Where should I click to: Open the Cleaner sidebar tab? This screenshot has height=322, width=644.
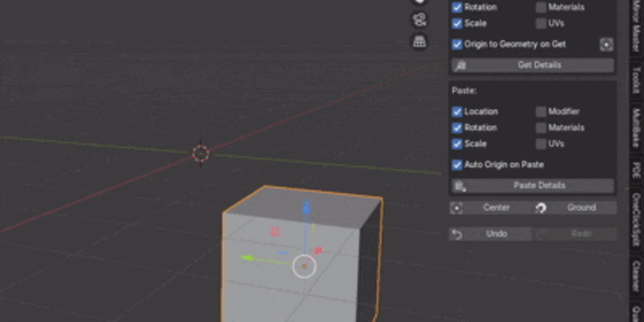coord(636,276)
